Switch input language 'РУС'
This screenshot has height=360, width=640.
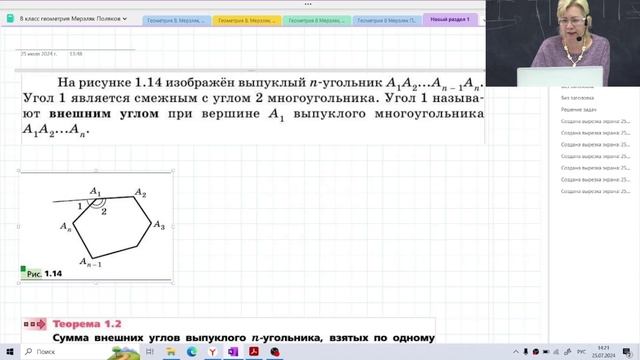pyautogui.click(x=581, y=351)
